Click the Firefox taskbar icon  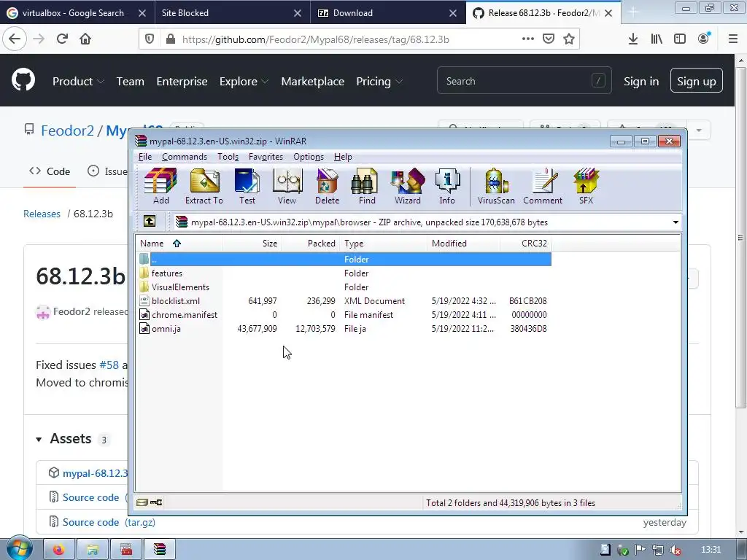click(x=58, y=550)
